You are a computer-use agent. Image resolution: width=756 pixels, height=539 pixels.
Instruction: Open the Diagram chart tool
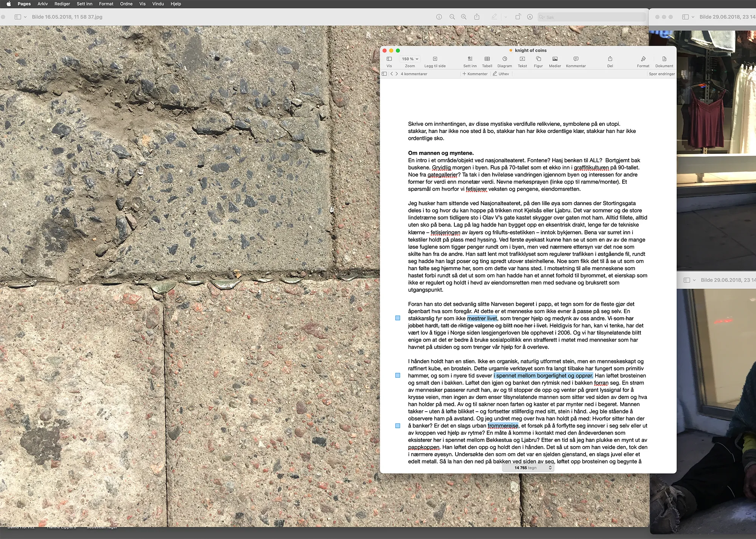(x=504, y=59)
